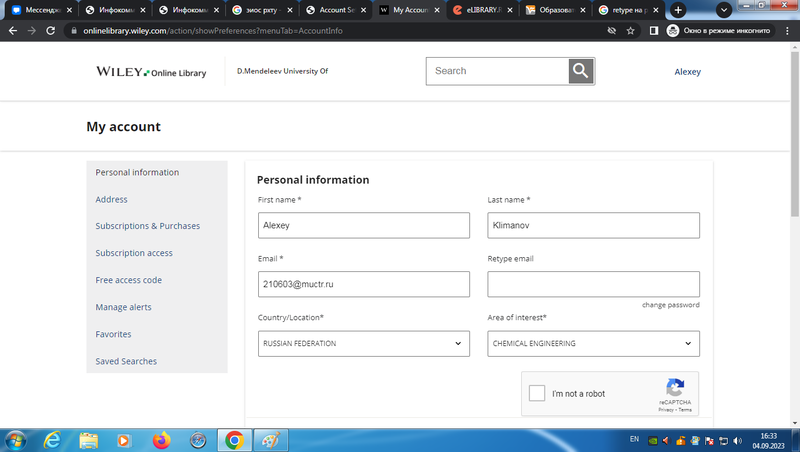Reload the page with the refresh icon
The height and width of the screenshot is (452, 800).
50,31
